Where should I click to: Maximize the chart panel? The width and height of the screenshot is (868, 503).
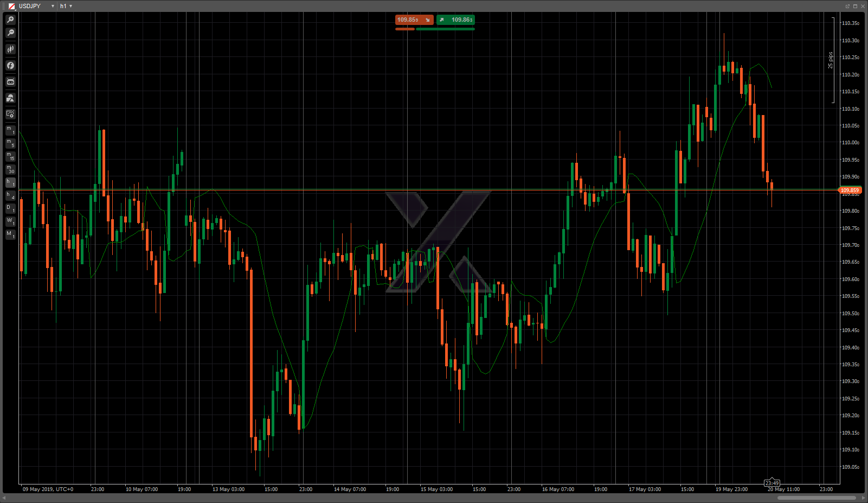point(855,6)
